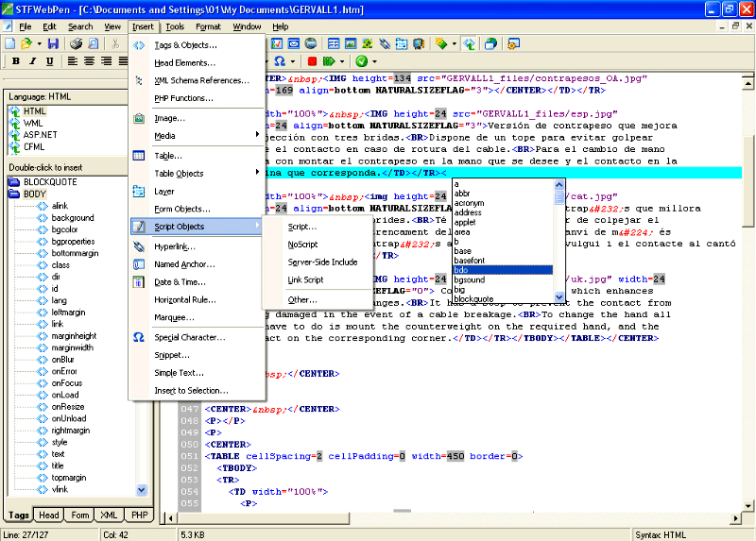This screenshot has height=541, width=756.
Task: Click down arrow of attributes tree scrollbar
Action: pos(141,490)
